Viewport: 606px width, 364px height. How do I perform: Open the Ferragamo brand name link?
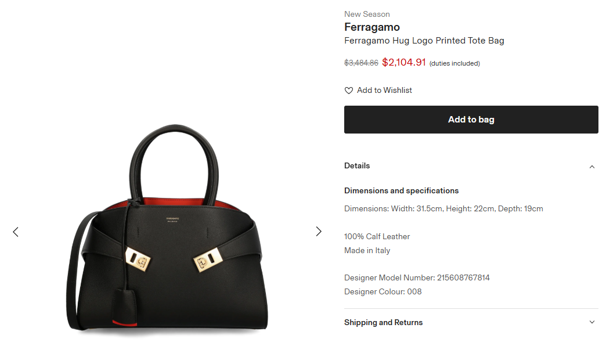tap(372, 27)
